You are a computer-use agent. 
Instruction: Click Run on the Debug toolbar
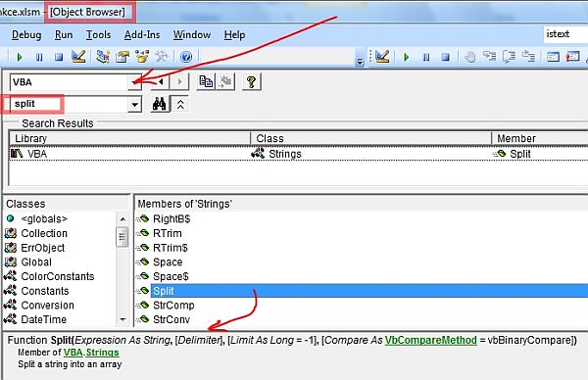(406, 57)
